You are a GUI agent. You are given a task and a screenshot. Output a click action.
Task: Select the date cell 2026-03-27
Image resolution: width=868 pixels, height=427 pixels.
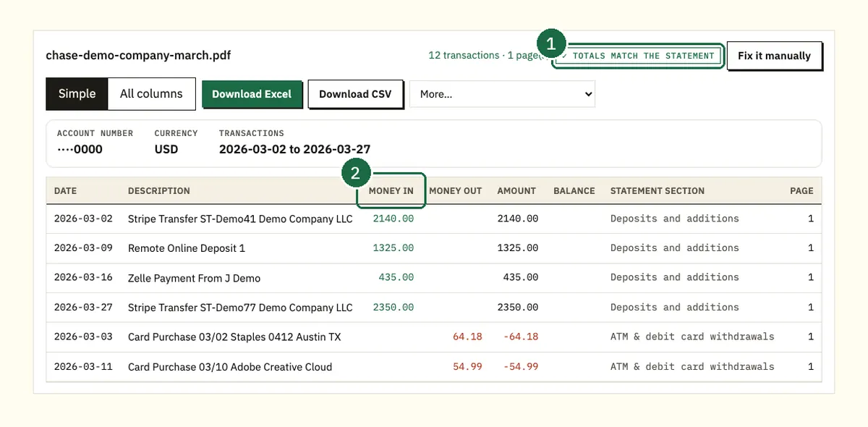[x=83, y=308]
